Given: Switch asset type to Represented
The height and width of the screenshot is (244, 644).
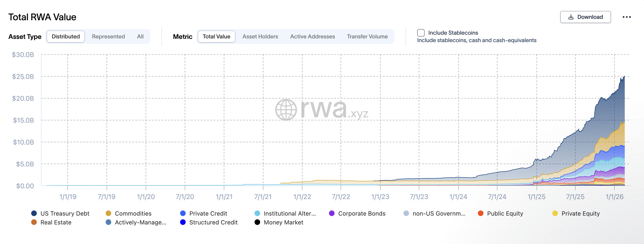Looking at the screenshot, I should pyautogui.click(x=108, y=37).
